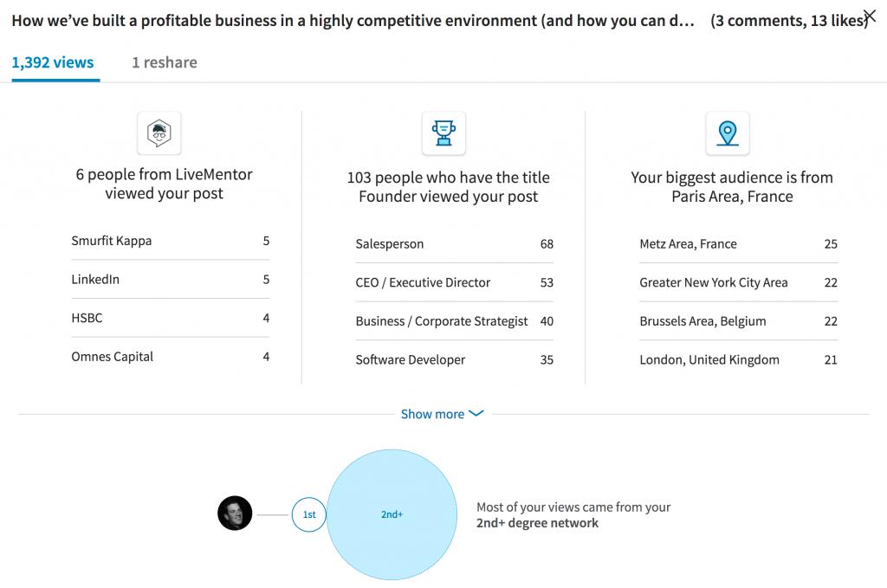This screenshot has height=588, width=887.
Task: Click the HSBC company entry
Action: pyautogui.click(x=170, y=318)
